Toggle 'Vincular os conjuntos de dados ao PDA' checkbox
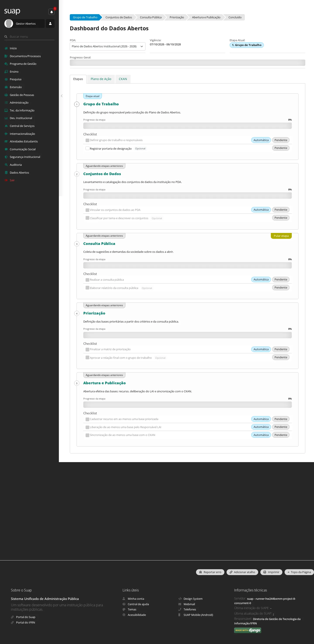 87,210
